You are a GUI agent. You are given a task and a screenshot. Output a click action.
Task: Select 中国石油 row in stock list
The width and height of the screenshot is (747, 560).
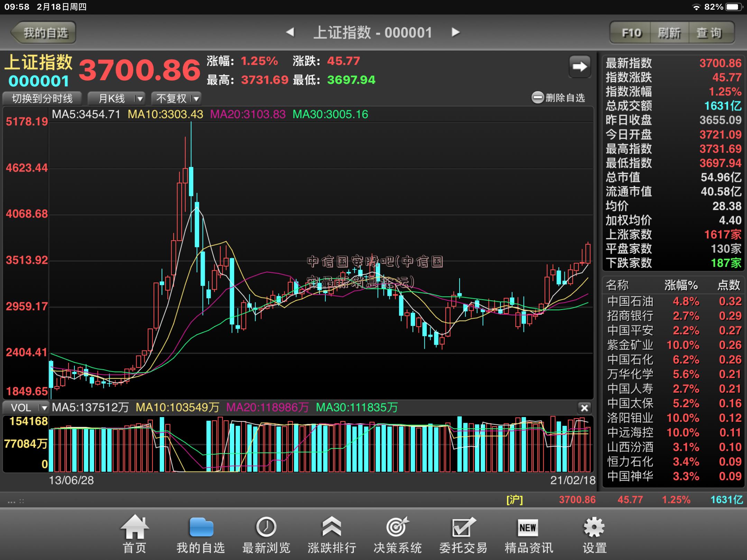(674, 301)
